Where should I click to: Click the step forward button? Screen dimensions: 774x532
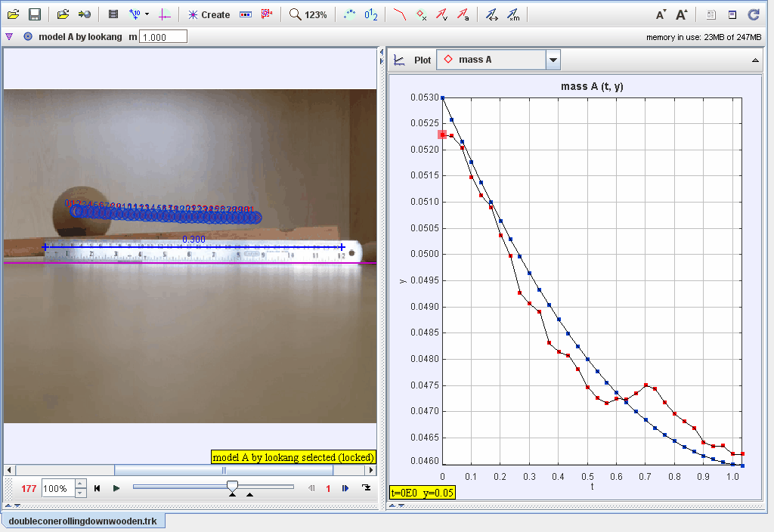click(345, 488)
